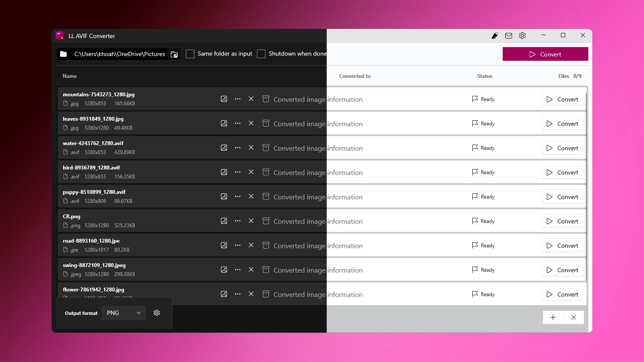644x362 pixels.
Task: Open image preview for mountains-7543273_1280.jpg
Action: pyautogui.click(x=224, y=99)
